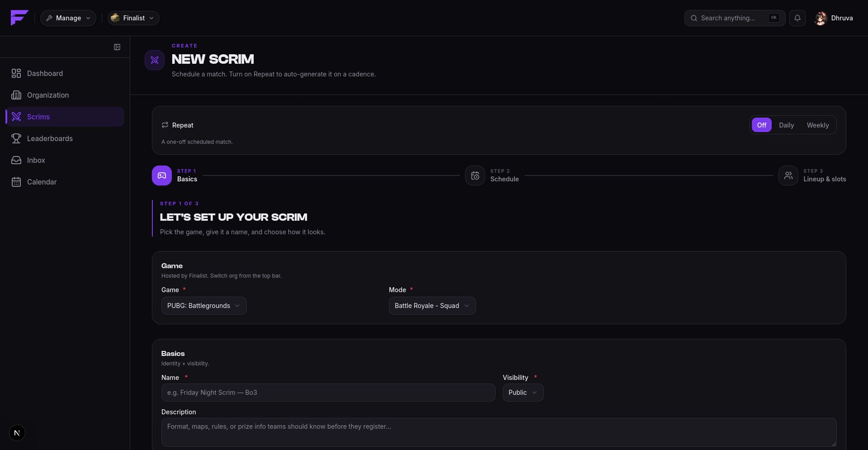
Task: Click the Step 3 Lineup people icon
Action: coord(788,175)
